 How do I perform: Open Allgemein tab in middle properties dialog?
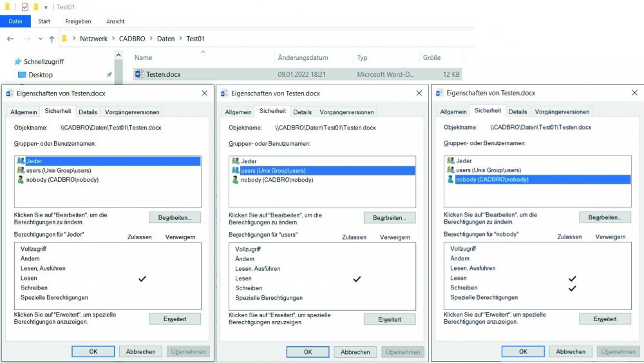[x=238, y=112]
